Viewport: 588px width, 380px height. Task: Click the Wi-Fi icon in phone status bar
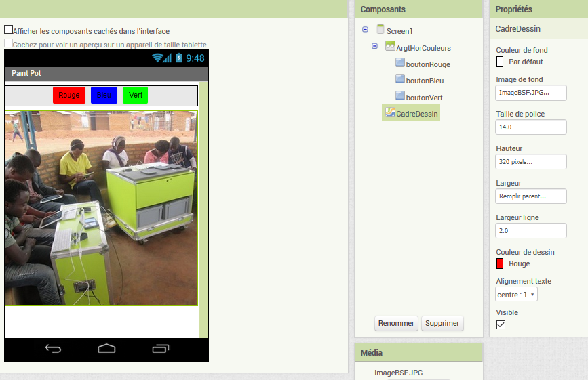pos(157,58)
